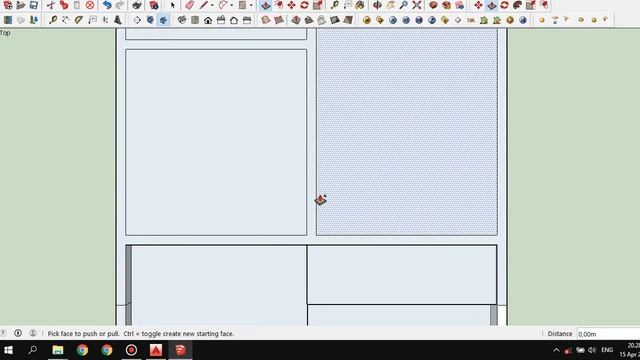640x360 pixels.
Task: Choose the Rectangle shape tool
Action: (x=242, y=5)
